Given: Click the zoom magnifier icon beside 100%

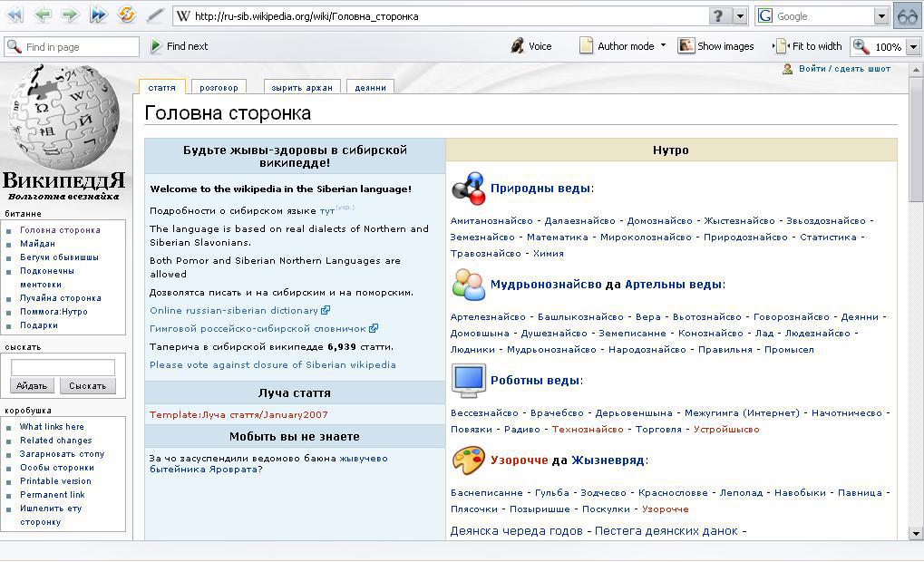Looking at the screenshot, I should point(861,46).
